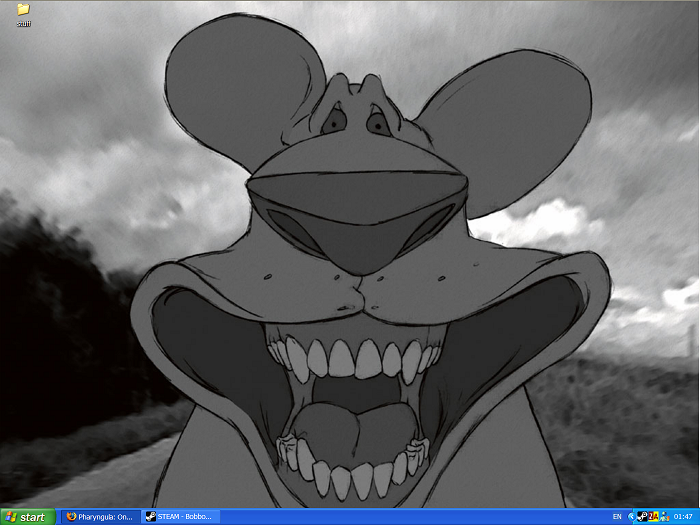Select the "stuff" folder on the desktop
This screenshot has height=525, width=700.
pyautogui.click(x=23, y=15)
